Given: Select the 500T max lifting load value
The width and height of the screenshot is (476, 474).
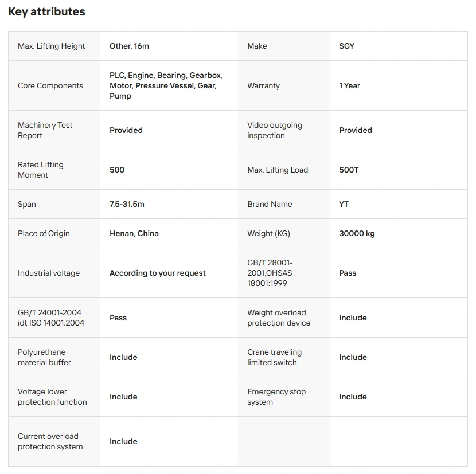Looking at the screenshot, I should coord(349,170).
